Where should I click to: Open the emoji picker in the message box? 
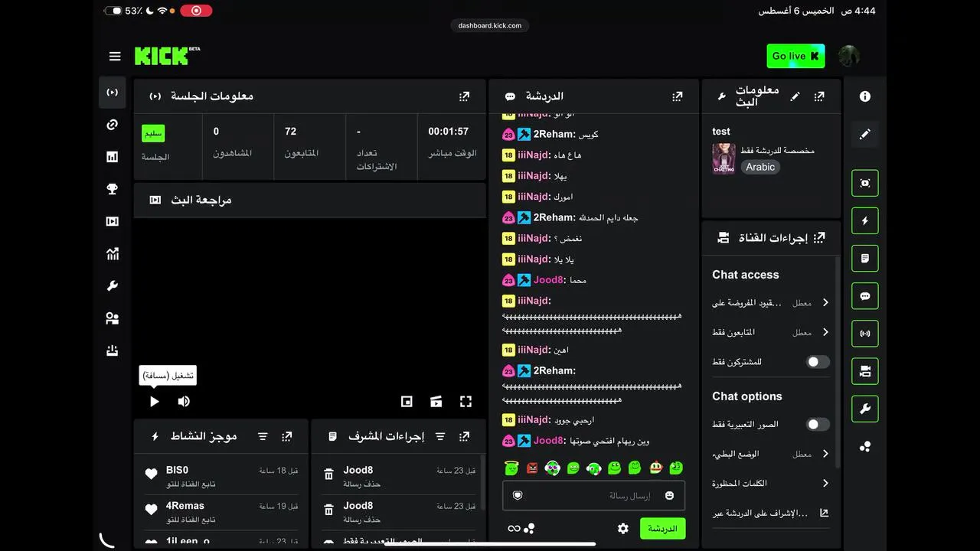669,496
